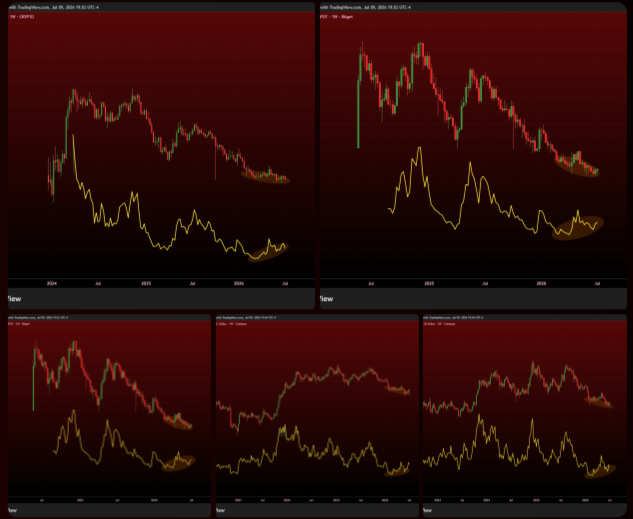Image resolution: width=633 pixels, height=519 pixels.
Task: Click the 2025 axis label on top-left chart
Action: [146, 283]
